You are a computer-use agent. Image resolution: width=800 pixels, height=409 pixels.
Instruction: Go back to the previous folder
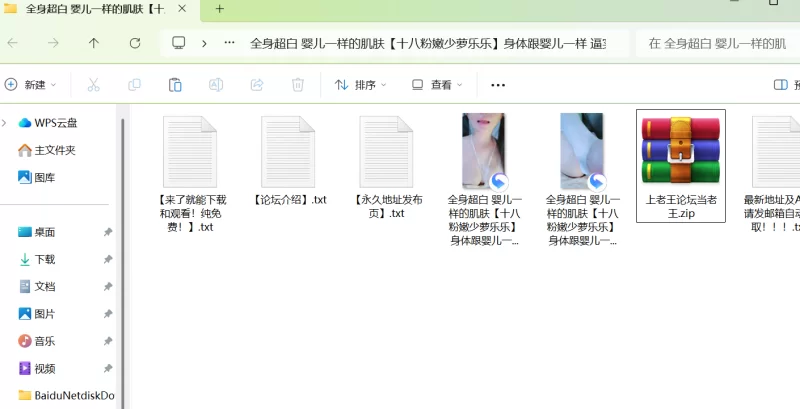point(13,43)
